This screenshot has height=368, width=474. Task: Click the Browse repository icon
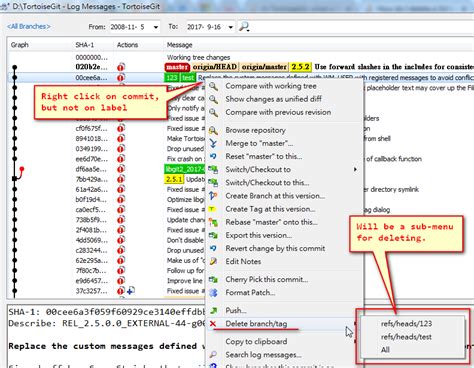point(213,130)
